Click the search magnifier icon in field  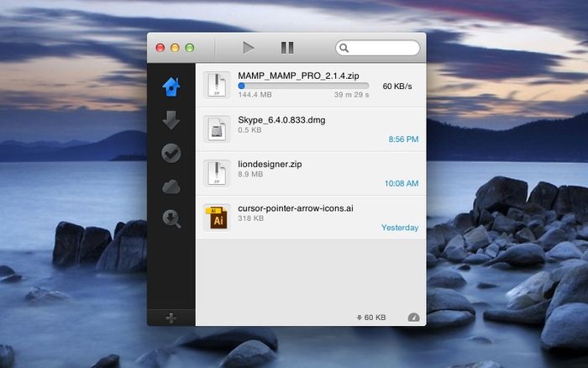click(344, 48)
